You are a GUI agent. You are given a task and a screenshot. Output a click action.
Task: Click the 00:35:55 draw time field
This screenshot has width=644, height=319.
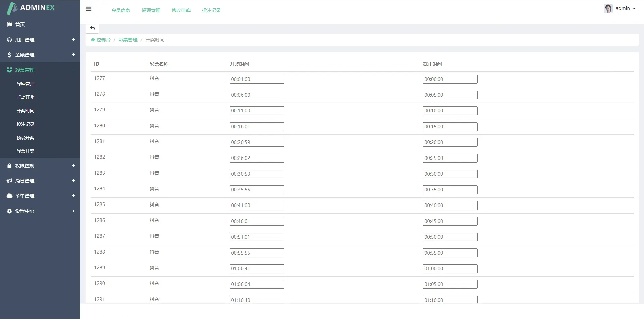(257, 190)
